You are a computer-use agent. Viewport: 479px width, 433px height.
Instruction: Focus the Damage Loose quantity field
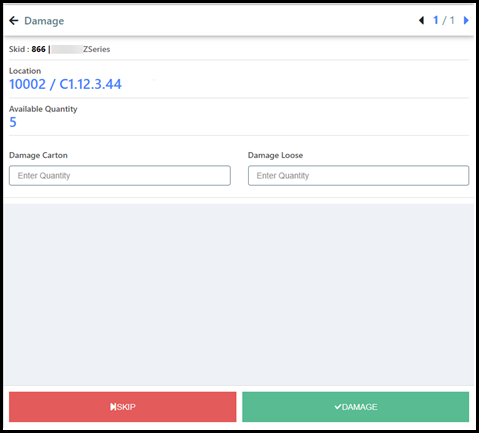[x=358, y=175]
